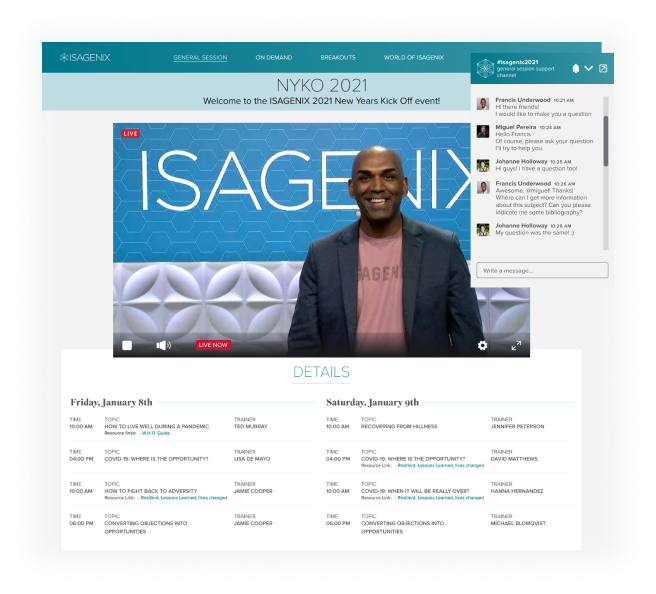Click the #isagenix2021 channel title

coord(517,62)
